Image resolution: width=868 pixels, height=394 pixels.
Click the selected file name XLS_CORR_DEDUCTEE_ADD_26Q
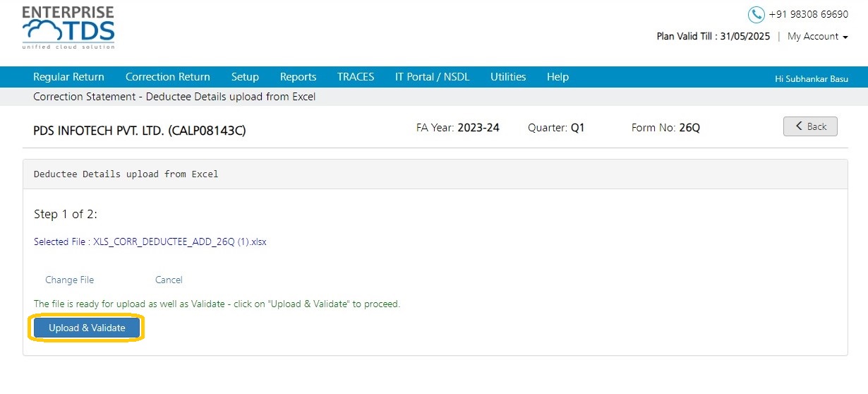click(x=180, y=241)
